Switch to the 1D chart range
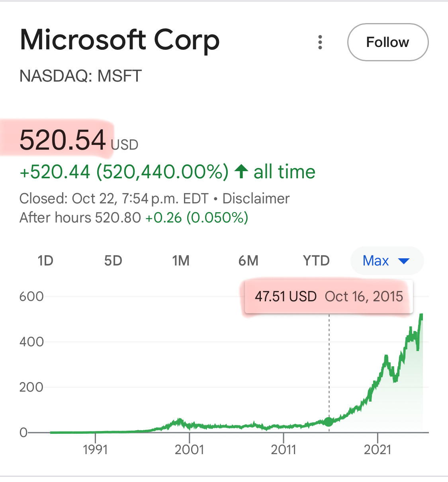 point(45,261)
